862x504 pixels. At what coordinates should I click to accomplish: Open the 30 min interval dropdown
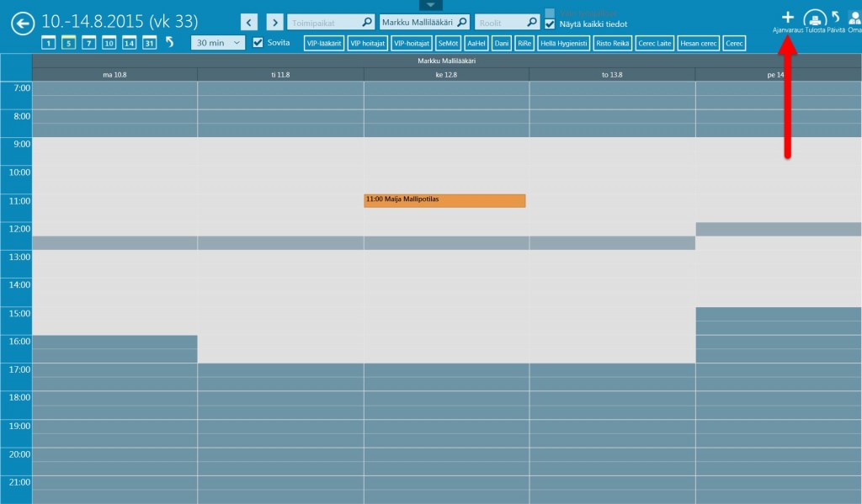218,42
